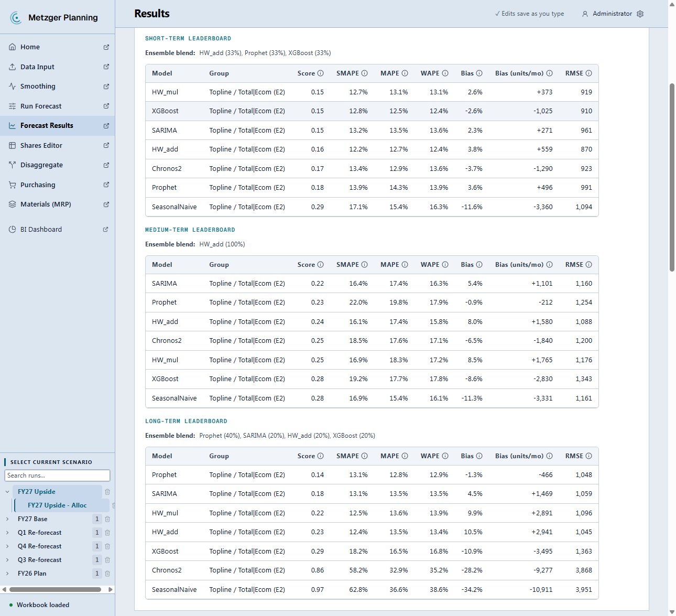Open Smoothing external link icon

[106, 87]
